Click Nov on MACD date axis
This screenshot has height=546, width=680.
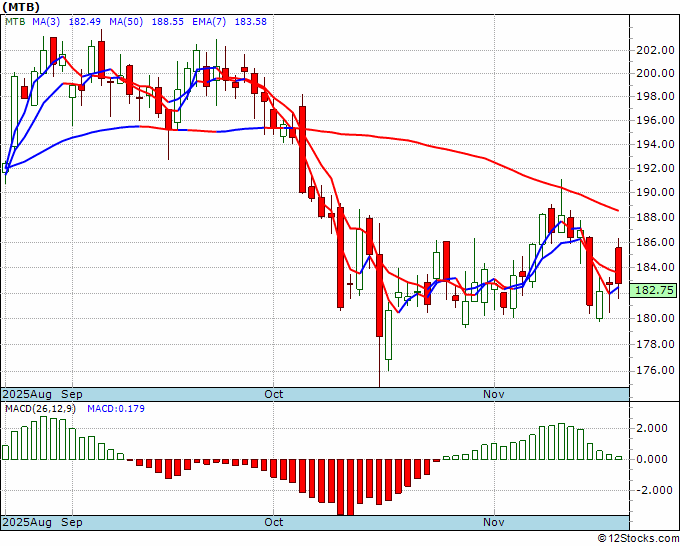494,522
